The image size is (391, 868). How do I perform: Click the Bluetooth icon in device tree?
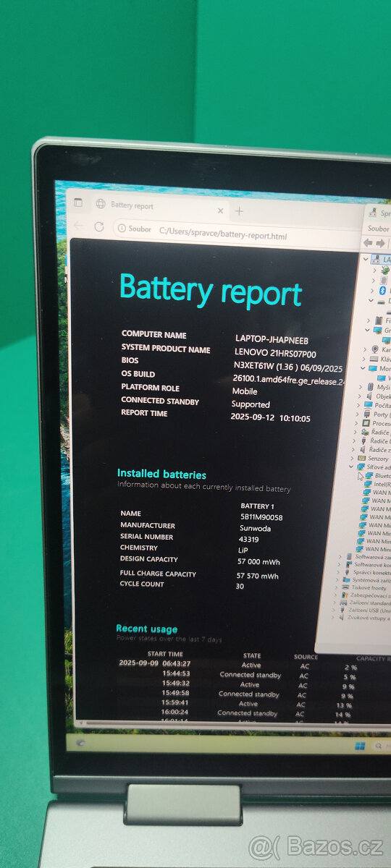(x=382, y=291)
